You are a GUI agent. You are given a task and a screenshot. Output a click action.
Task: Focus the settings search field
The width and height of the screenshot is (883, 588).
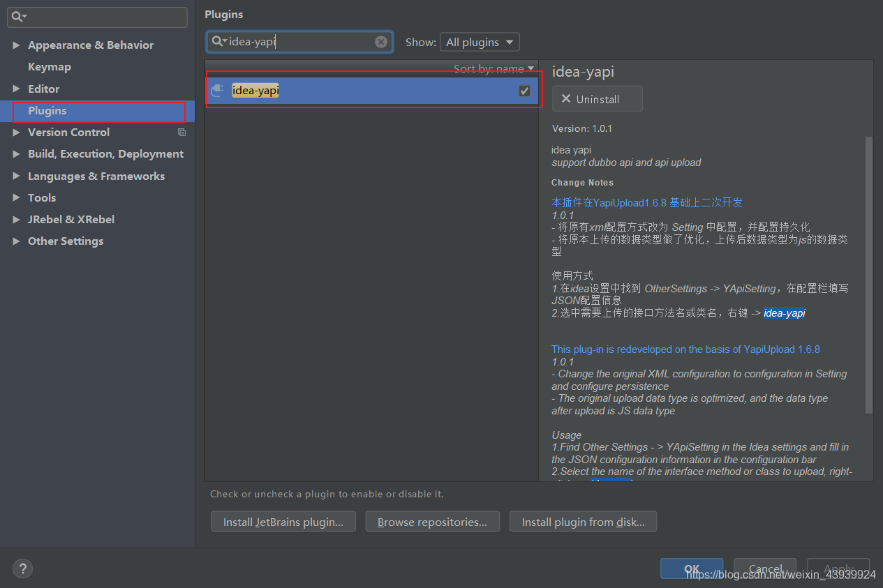(97, 17)
